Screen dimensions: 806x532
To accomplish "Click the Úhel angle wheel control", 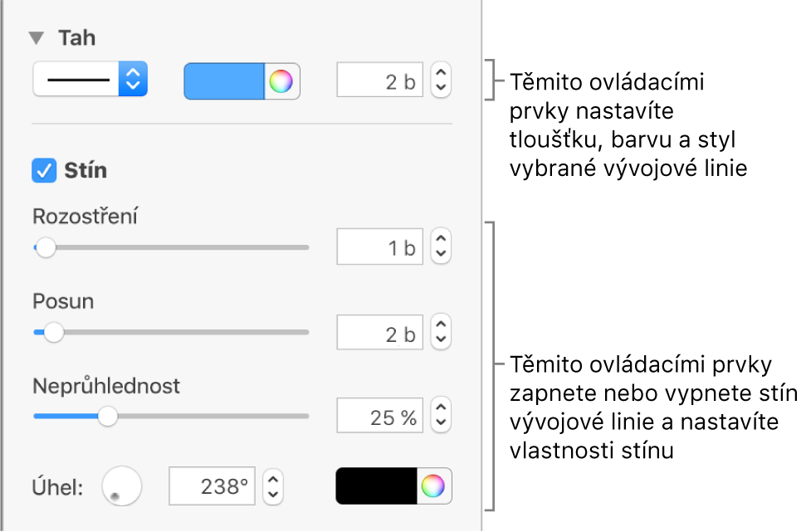I will click(x=121, y=487).
